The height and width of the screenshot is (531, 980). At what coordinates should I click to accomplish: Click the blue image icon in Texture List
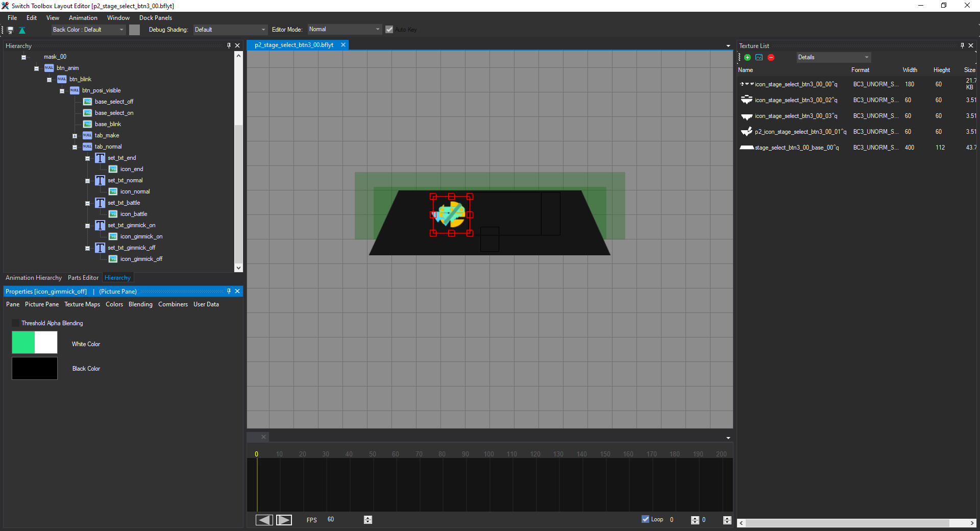pos(759,58)
